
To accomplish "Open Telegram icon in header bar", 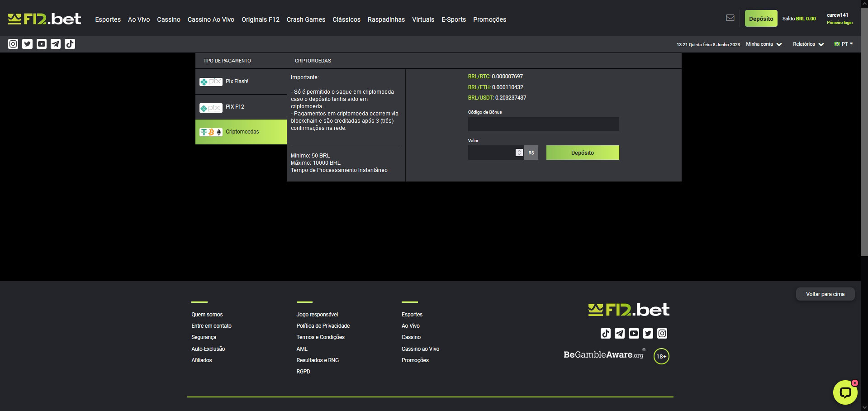I will pyautogui.click(x=56, y=44).
